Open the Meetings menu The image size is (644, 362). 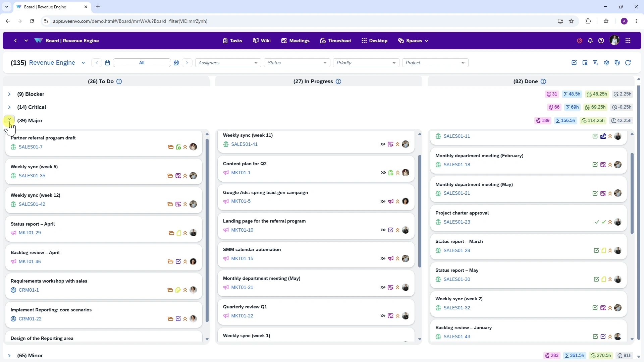pyautogui.click(x=295, y=41)
